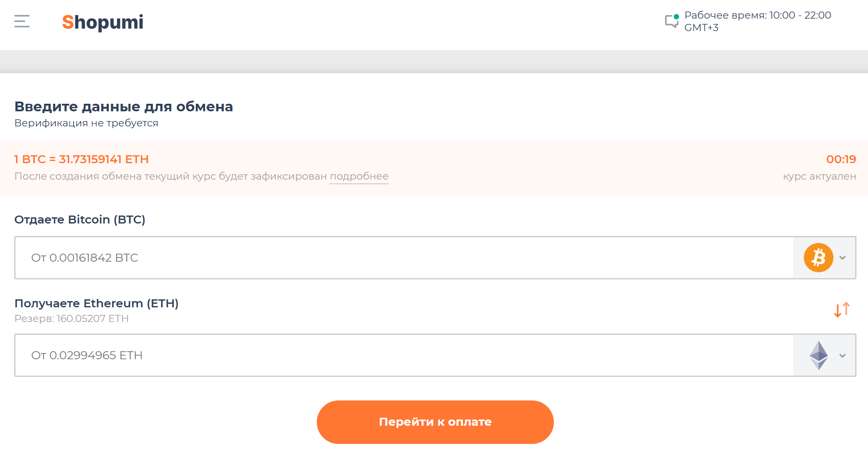Click the Ethereum diamond icon
This screenshot has width=868, height=459.
(818, 355)
